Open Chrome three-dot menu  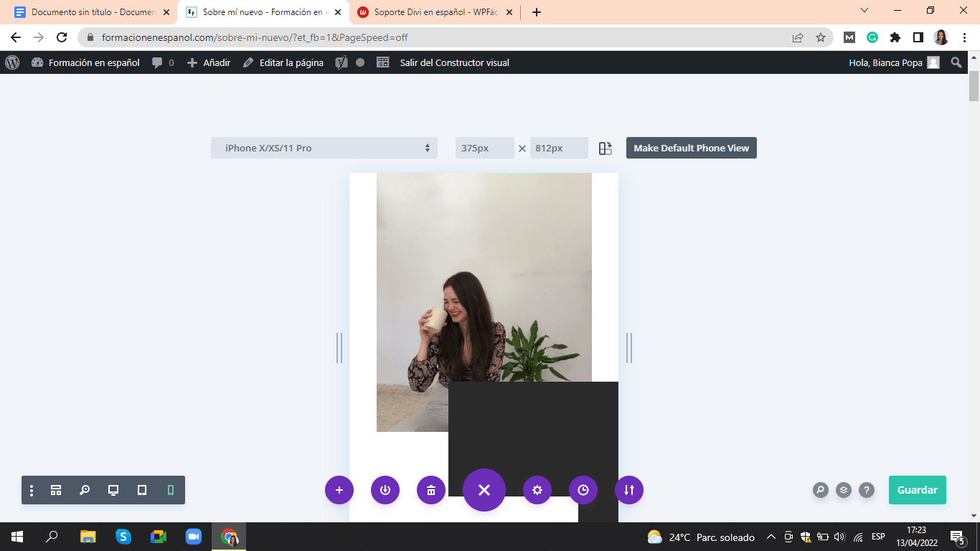coord(964,37)
